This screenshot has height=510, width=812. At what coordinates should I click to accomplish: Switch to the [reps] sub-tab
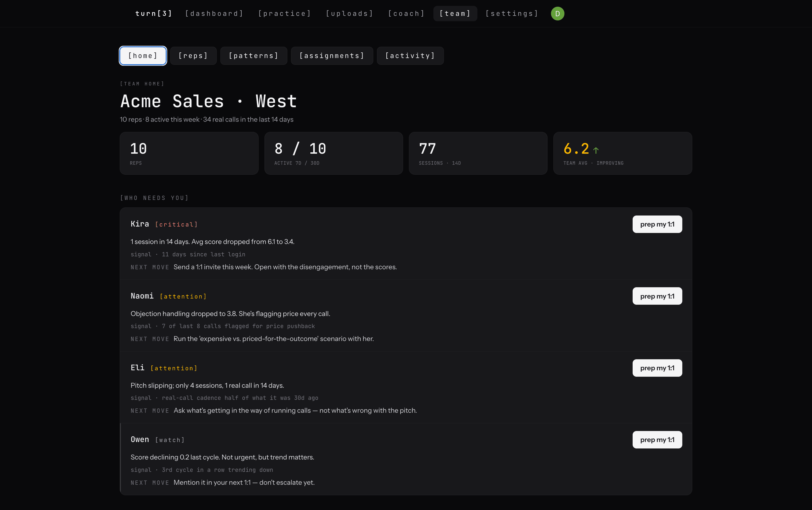coord(193,56)
